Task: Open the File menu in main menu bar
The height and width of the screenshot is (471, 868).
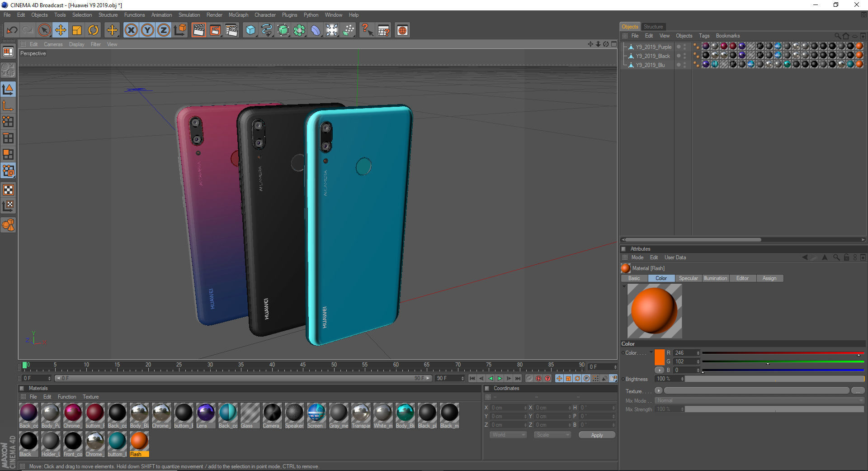Action: click(7, 15)
